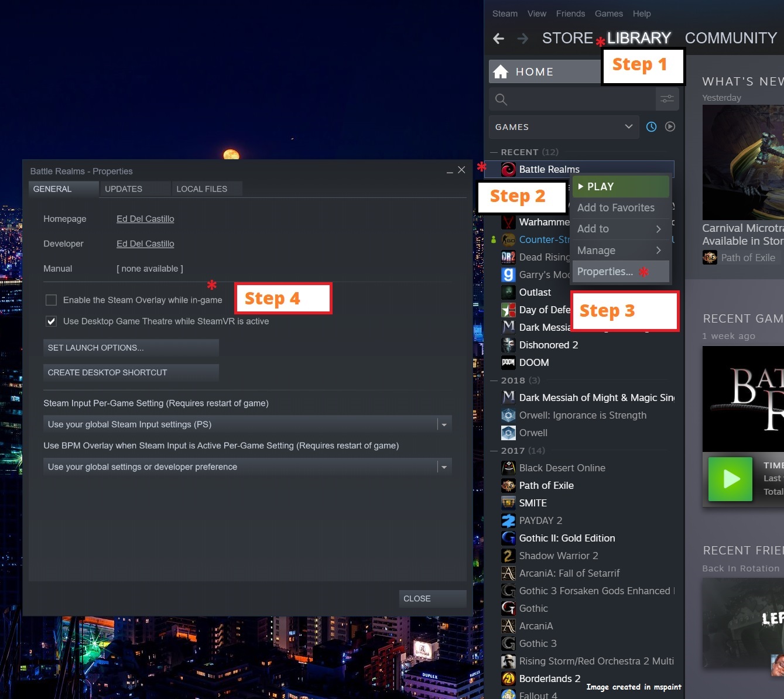The image size is (784, 699).
Task: Open the Homepage Ed Del Castillo link
Action: click(145, 219)
